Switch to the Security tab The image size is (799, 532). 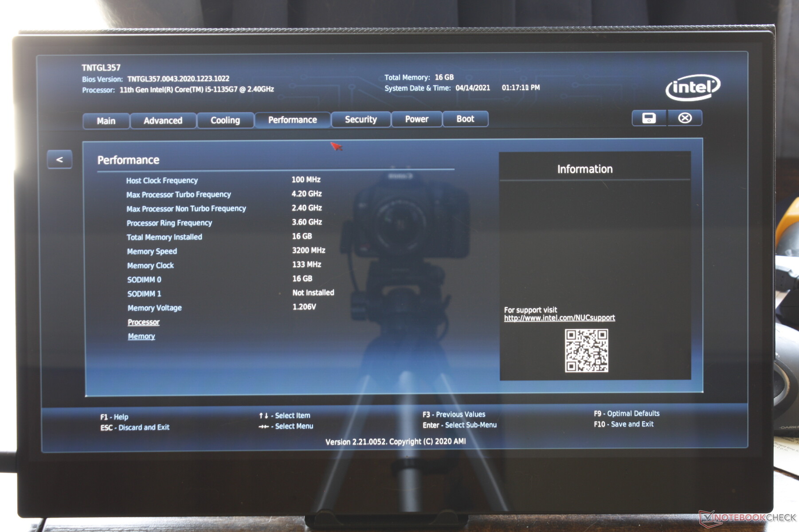point(361,119)
